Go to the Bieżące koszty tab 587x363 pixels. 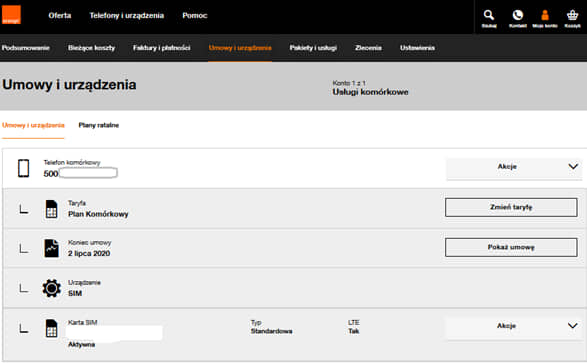(x=91, y=48)
